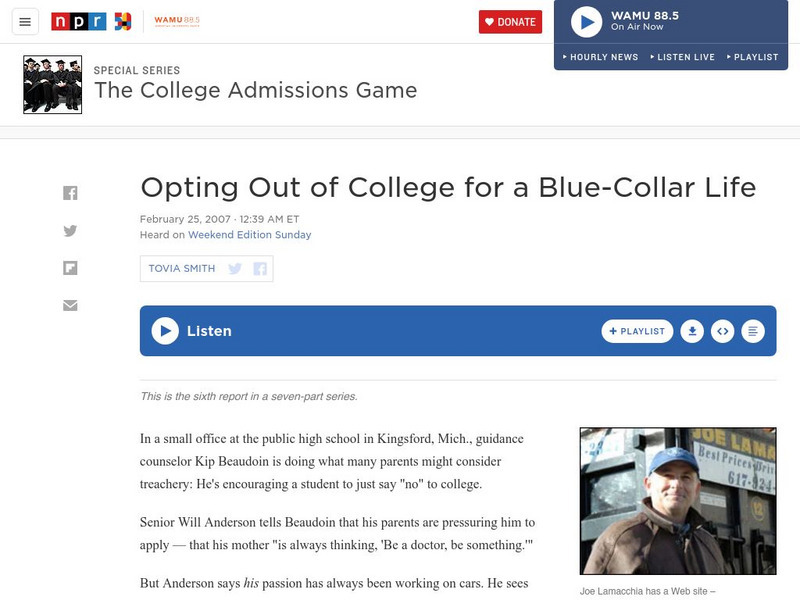Viewport: 800px width, 600px height.
Task: Share the article on Facebook
Action: [x=70, y=193]
